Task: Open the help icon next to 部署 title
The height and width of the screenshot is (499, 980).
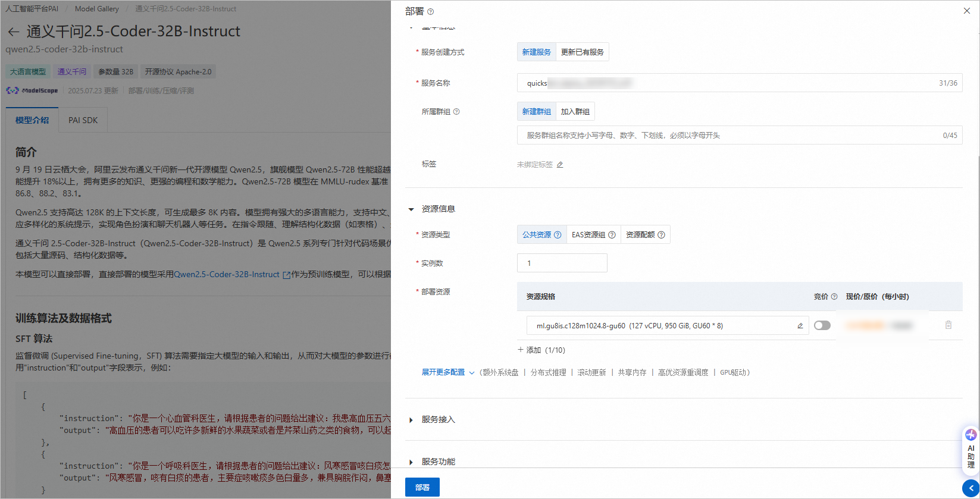Action: click(431, 11)
